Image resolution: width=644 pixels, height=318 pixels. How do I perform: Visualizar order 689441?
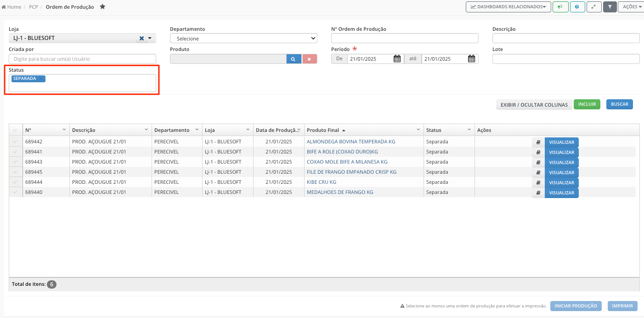pyautogui.click(x=562, y=153)
